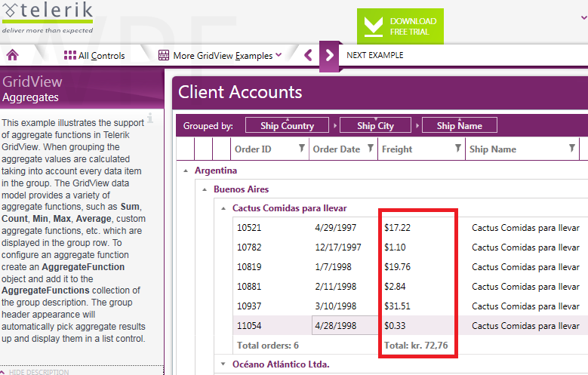588x375 pixels.
Task: Click ship name in row 10521
Action: (x=525, y=228)
